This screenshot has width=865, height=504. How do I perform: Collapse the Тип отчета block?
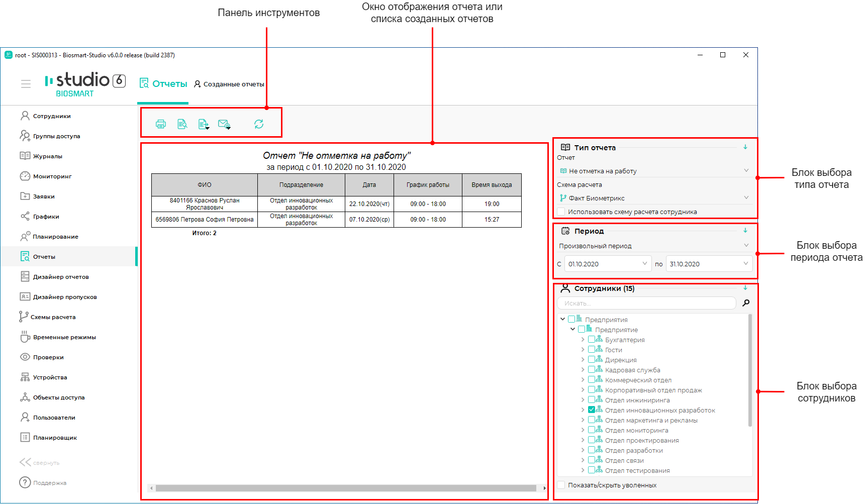[x=745, y=147]
